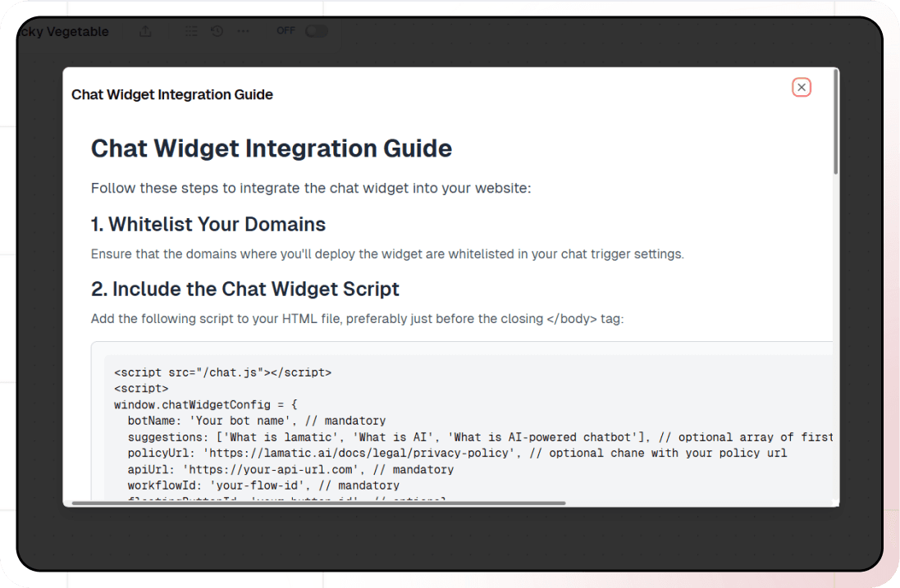This screenshot has height=588, width=900.
Task: Click the window.chatWidgetConfig line
Action: click(x=205, y=405)
